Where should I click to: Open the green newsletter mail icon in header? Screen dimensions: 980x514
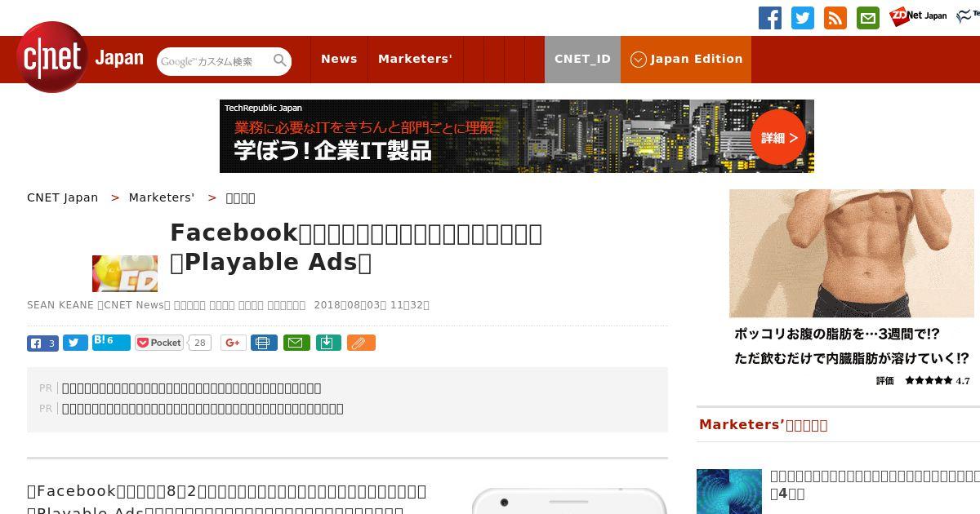tap(868, 18)
